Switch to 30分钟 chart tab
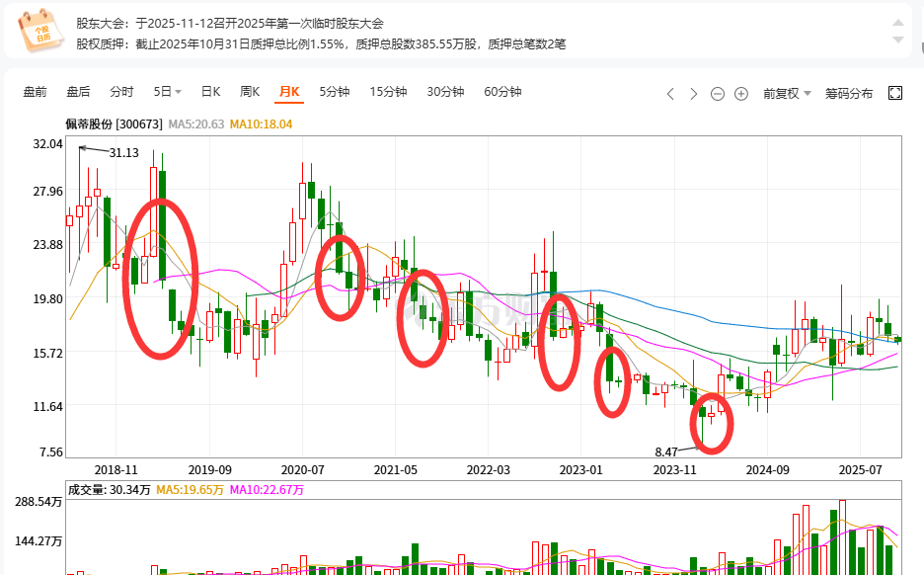This screenshot has height=575, width=924. coord(445,92)
